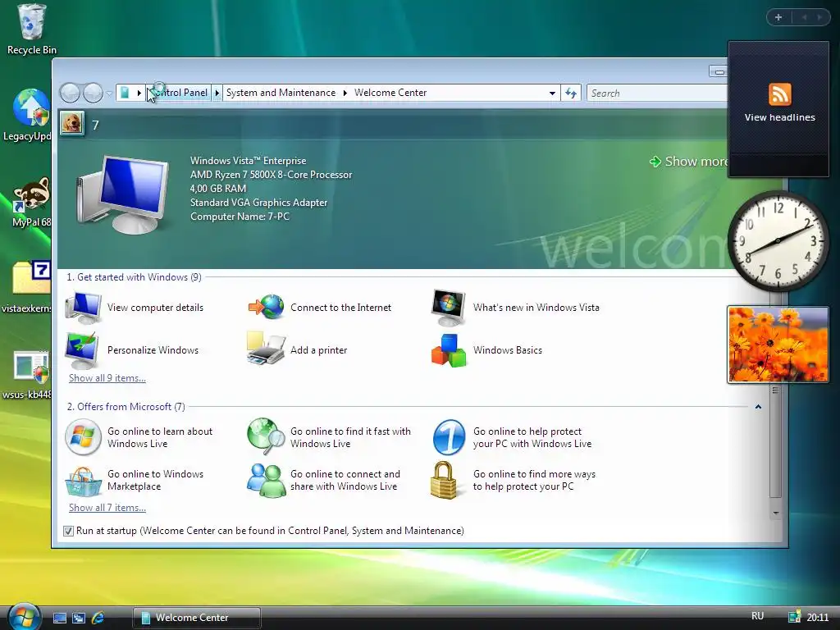This screenshot has width=840, height=630.
Task: Click View headlines in feed gadget
Action: [779, 117]
